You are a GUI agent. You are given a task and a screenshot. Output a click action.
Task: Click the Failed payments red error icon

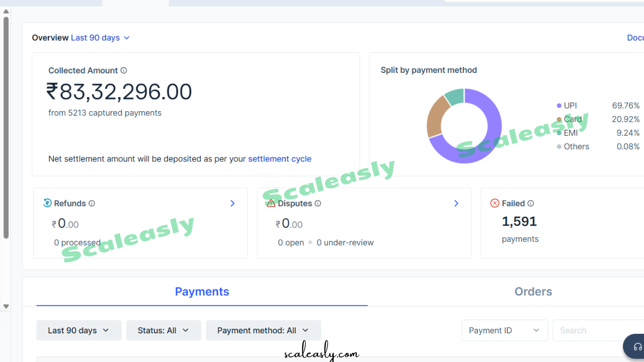point(494,203)
